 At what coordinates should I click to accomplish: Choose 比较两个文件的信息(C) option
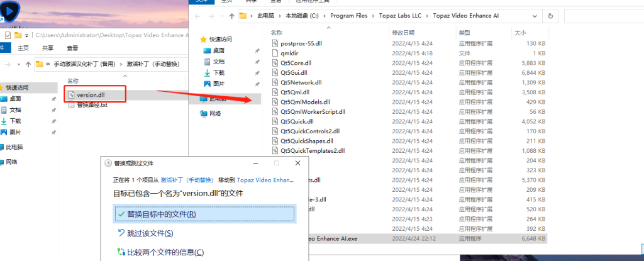tap(160, 252)
